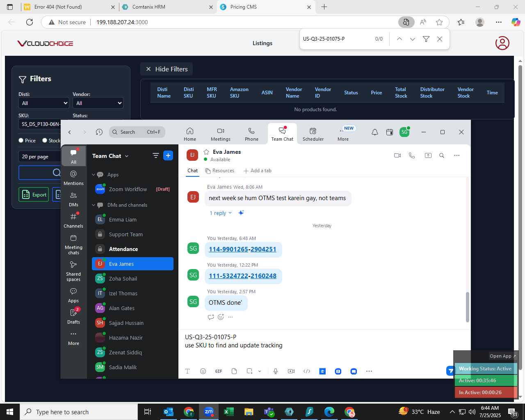Click the Windows Start button

point(10,412)
